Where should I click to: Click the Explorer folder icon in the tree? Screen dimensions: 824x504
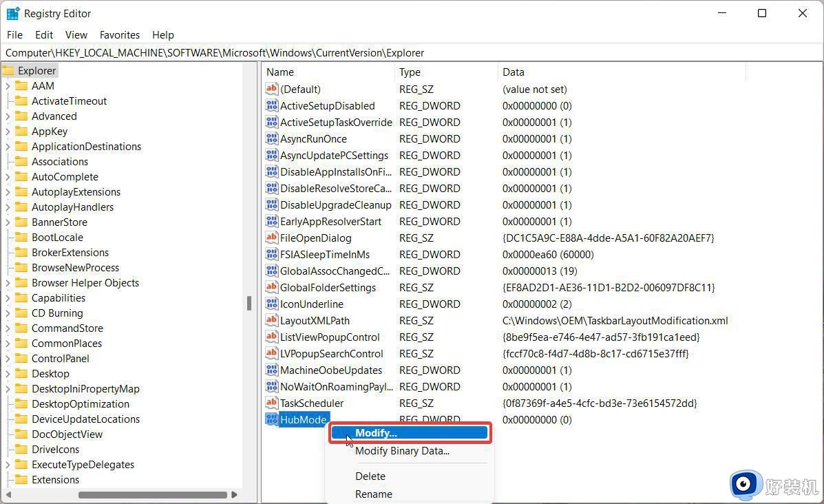pos(9,70)
